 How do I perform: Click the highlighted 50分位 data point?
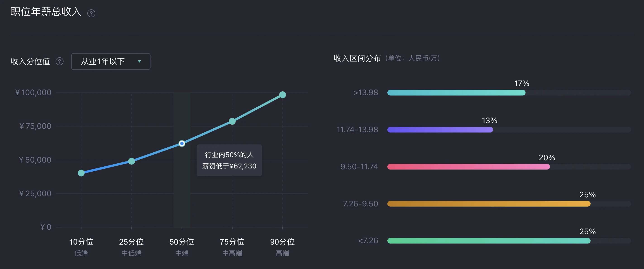pyautogui.click(x=182, y=143)
